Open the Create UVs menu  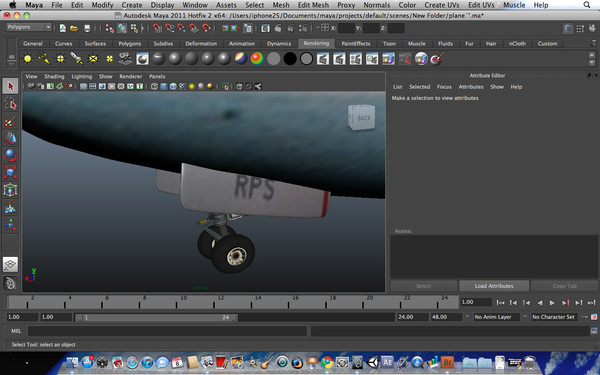tap(442, 5)
